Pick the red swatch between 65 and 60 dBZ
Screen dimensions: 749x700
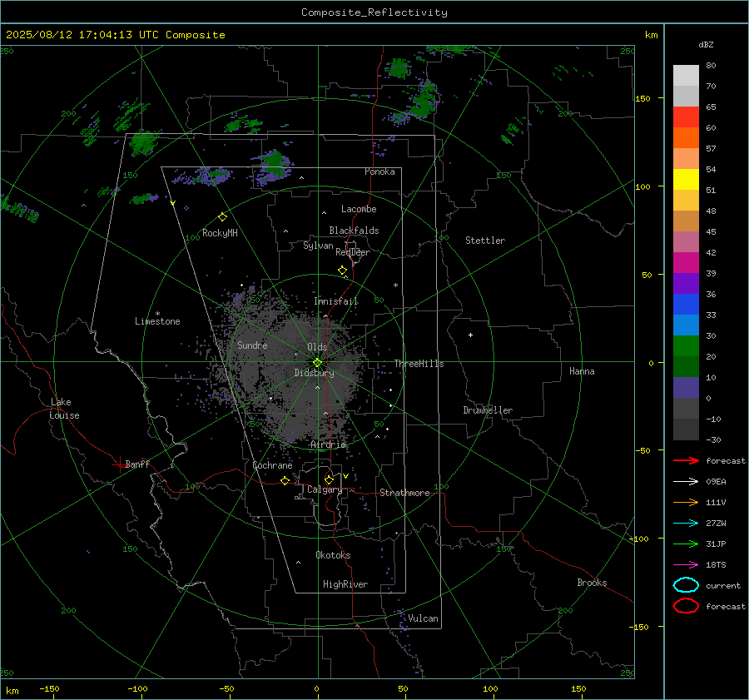click(x=686, y=117)
